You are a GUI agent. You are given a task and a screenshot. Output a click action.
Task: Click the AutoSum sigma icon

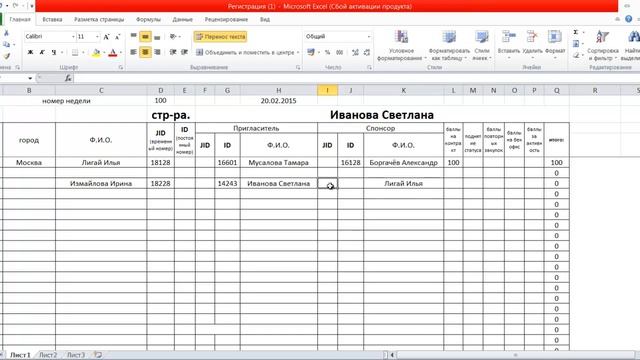(576, 32)
